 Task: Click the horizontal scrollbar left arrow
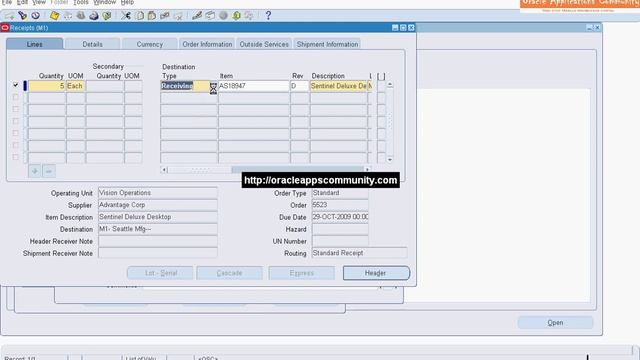pos(164,169)
